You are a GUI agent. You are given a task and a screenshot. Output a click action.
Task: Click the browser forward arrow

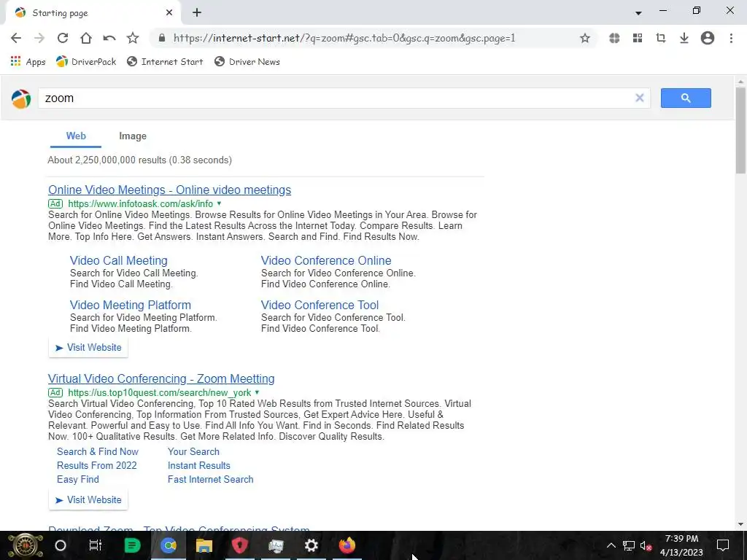(39, 38)
